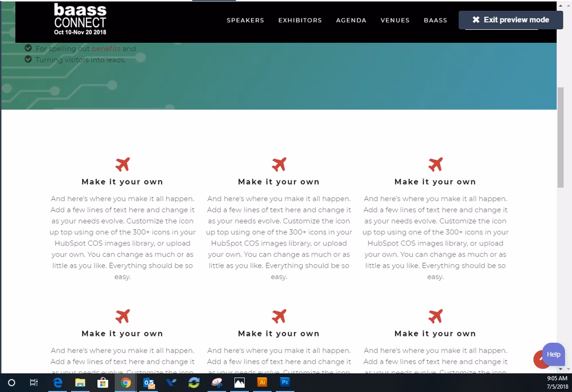Open the SPEAKERS menu item
Screen dimensions: 572x392
[x=245, y=20]
